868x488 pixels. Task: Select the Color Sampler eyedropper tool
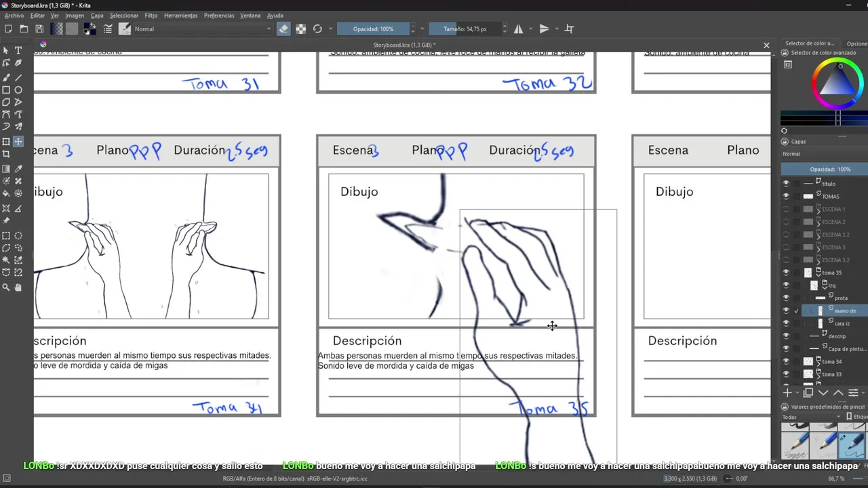pos(18,169)
